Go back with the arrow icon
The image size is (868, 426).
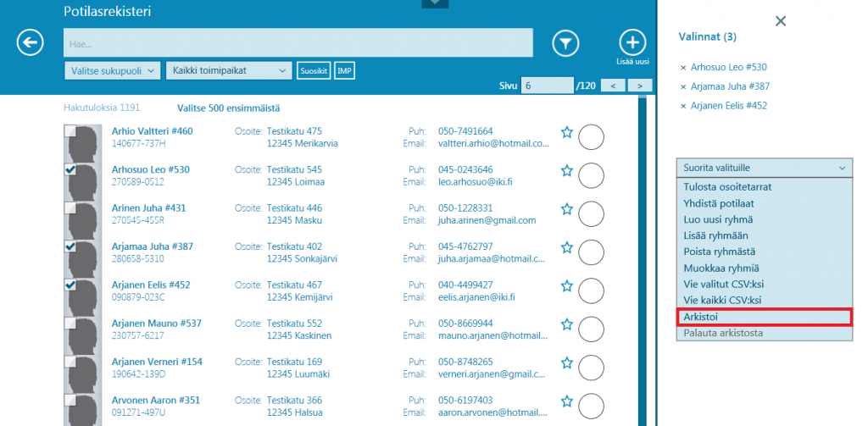click(x=30, y=42)
